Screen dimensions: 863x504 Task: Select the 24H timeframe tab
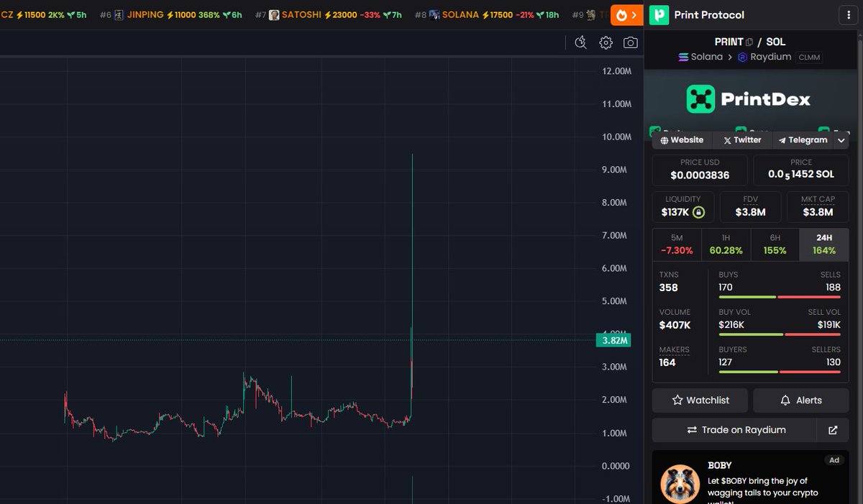click(824, 244)
